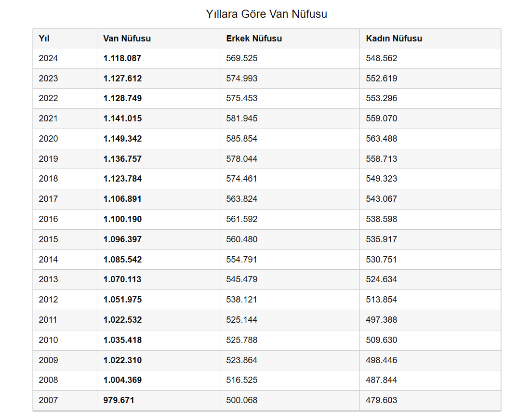Click the 2010 population value 1.035.418

click(x=122, y=340)
